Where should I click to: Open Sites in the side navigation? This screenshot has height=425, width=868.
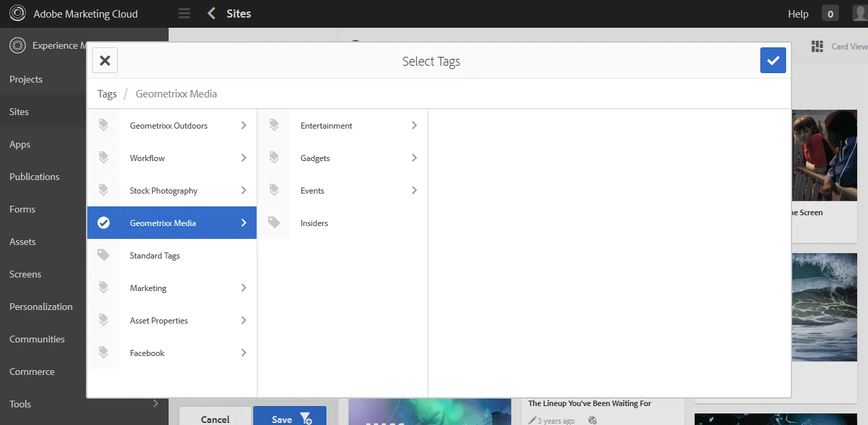[19, 112]
